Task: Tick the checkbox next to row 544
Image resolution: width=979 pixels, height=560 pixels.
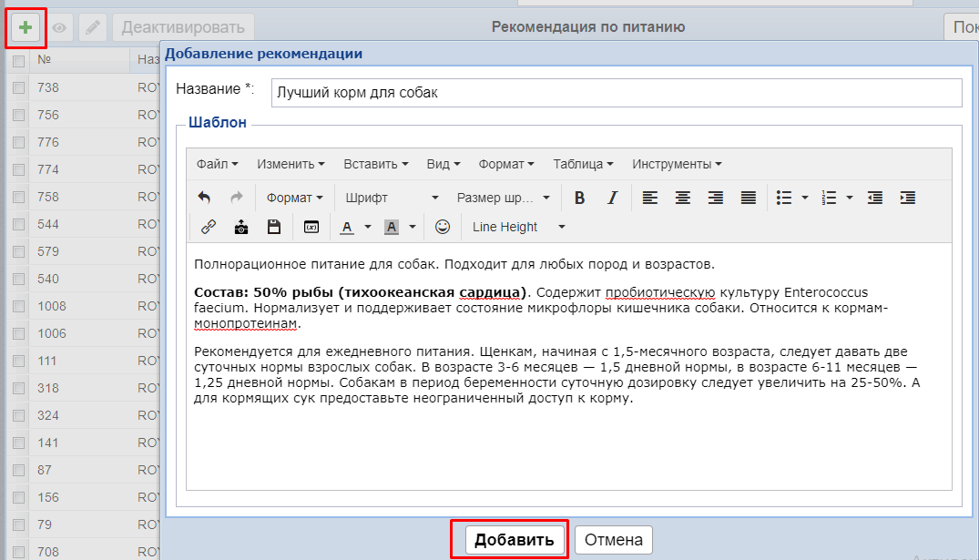Action: pyautogui.click(x=18, y=224)
